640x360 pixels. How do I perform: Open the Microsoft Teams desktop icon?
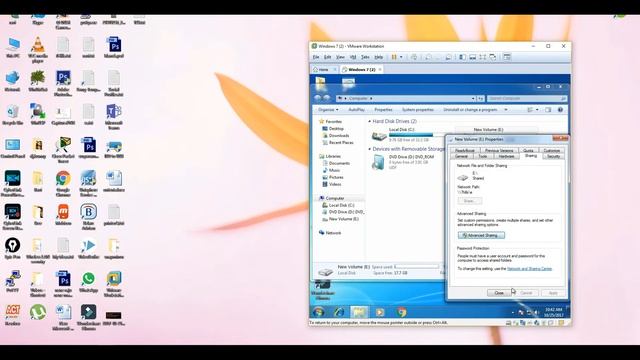[x=114, y=116]
